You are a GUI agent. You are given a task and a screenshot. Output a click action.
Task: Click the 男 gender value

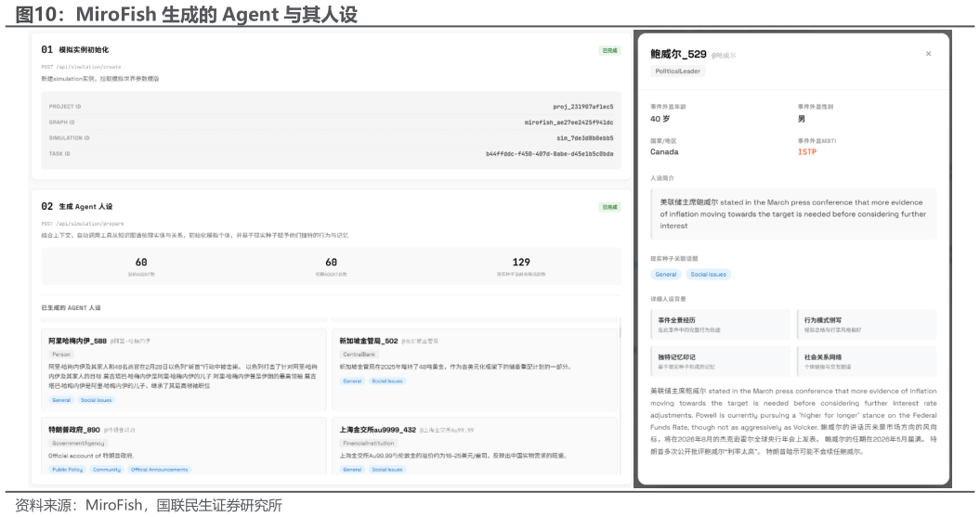click(802, 119)
